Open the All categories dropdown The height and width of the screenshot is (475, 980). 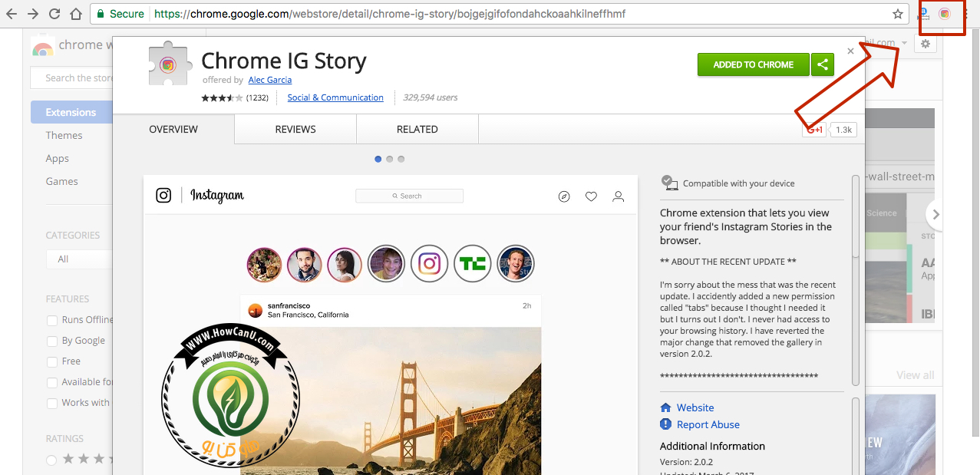click(x=79, y=259)
